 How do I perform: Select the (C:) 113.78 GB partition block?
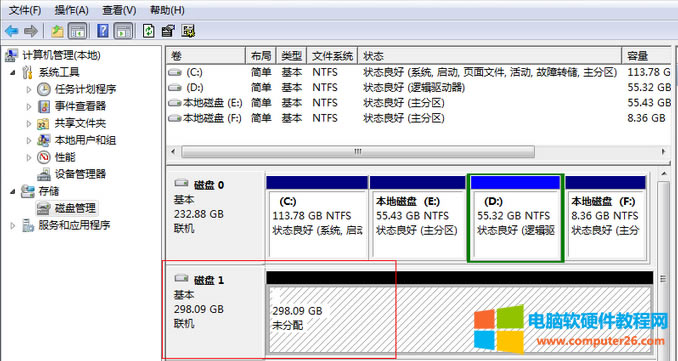point(317,217)
